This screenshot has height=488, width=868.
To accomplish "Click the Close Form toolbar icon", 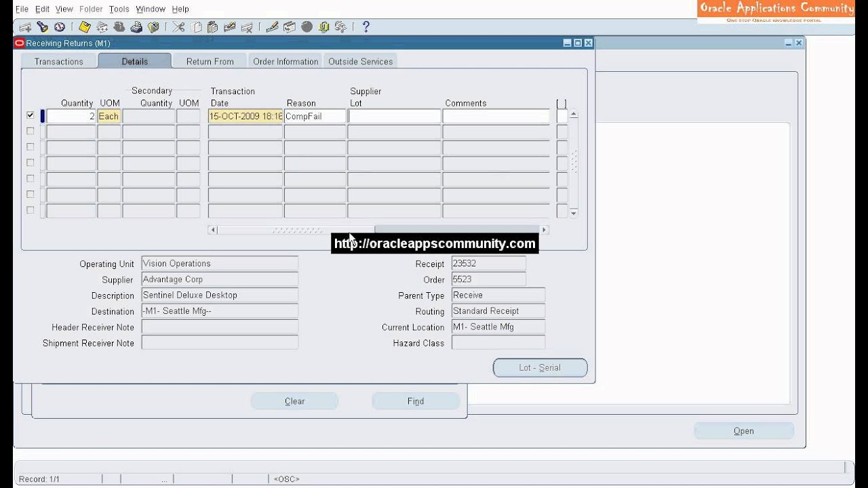I will [x=153, y=27].
